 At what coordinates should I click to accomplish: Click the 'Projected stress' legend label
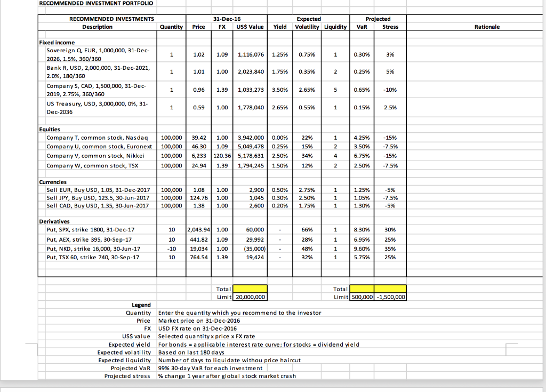(x=127, y=376)
